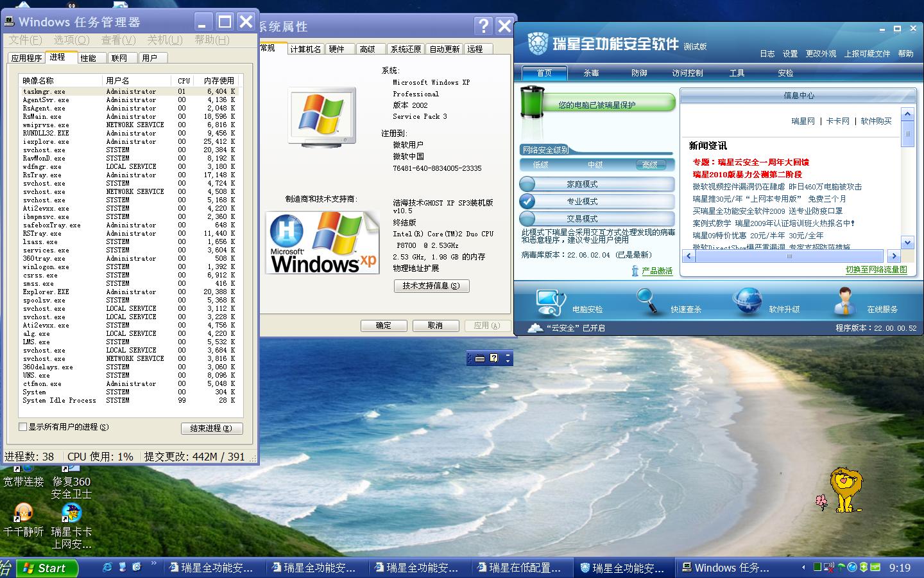The height and width of the screenshot is (578, 924).
Task: Open the 瑞星卡卡上网安全 desktop shortcut icon
Action: coord(71,513)
